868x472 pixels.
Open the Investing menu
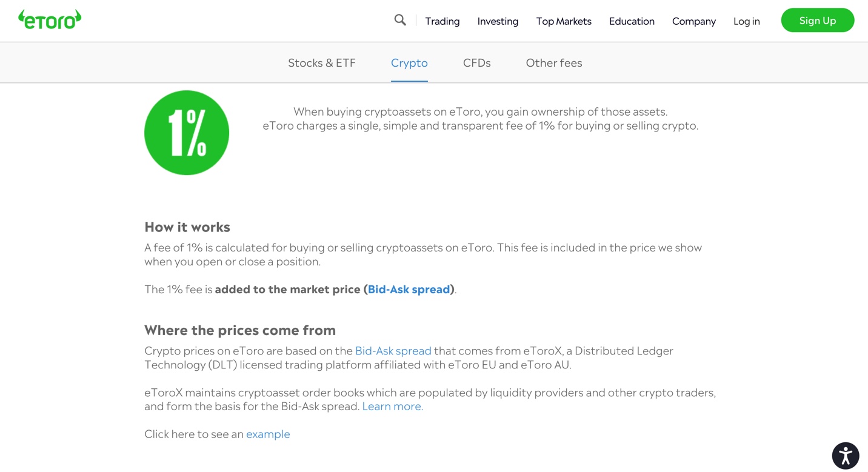498,21
